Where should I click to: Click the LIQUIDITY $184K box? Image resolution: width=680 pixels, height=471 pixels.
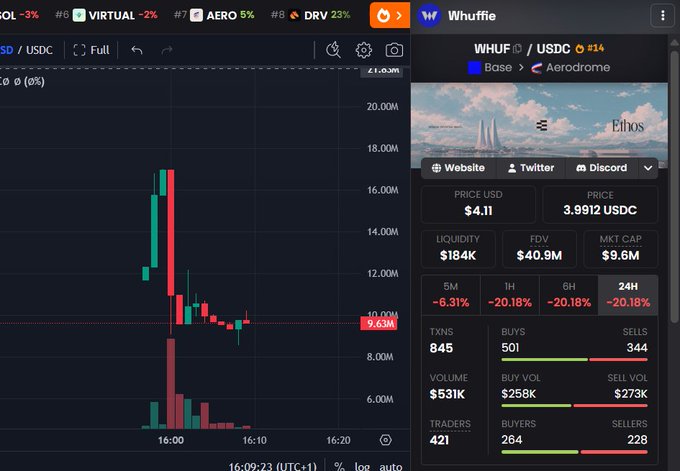click(458, 249)
